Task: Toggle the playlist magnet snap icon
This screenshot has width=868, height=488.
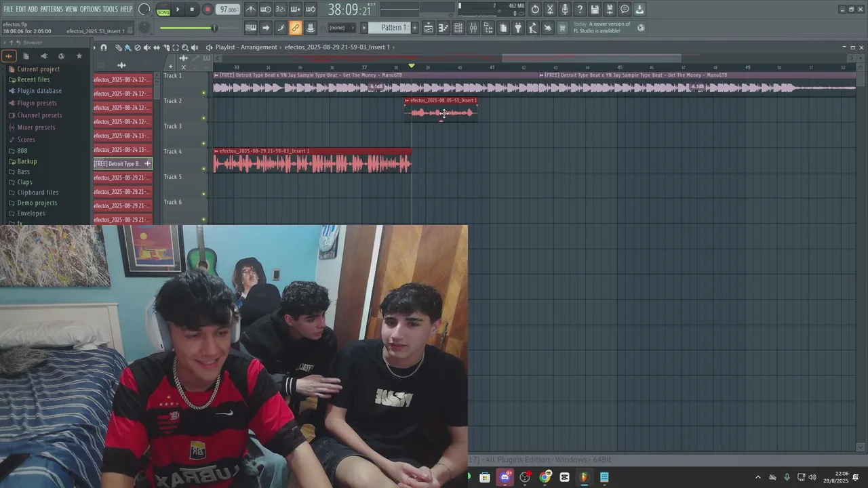Action: click(x=104, y=47)
